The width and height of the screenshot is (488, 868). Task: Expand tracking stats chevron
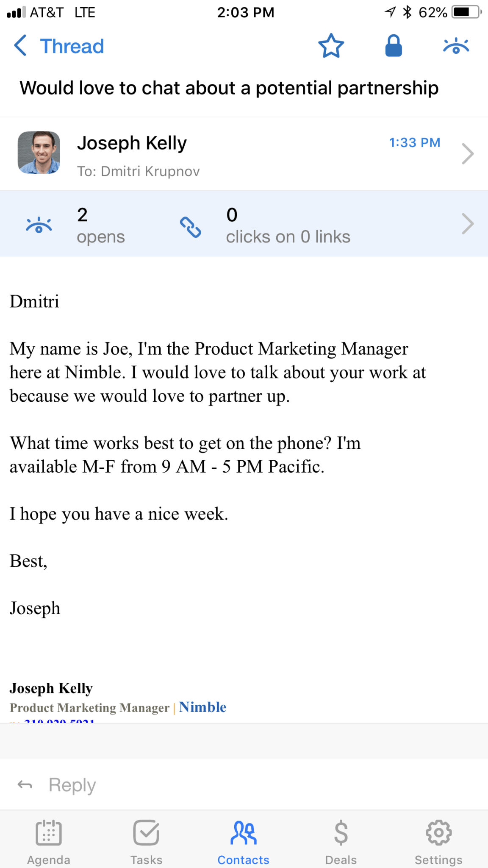coord(467,224)
